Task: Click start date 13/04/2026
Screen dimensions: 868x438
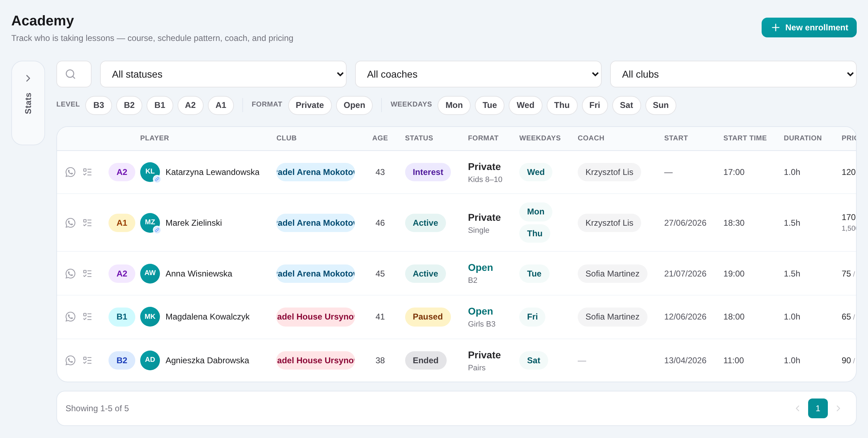Action: pyautogui.click(x=685, y=360)
